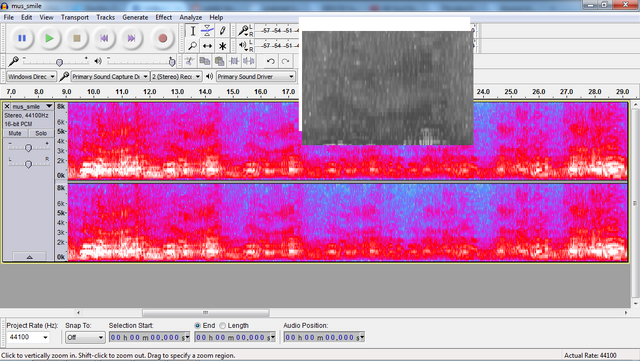Open the Analyze menu
The width and height of the screenshot is (640, 361).
tap(191, 17)
